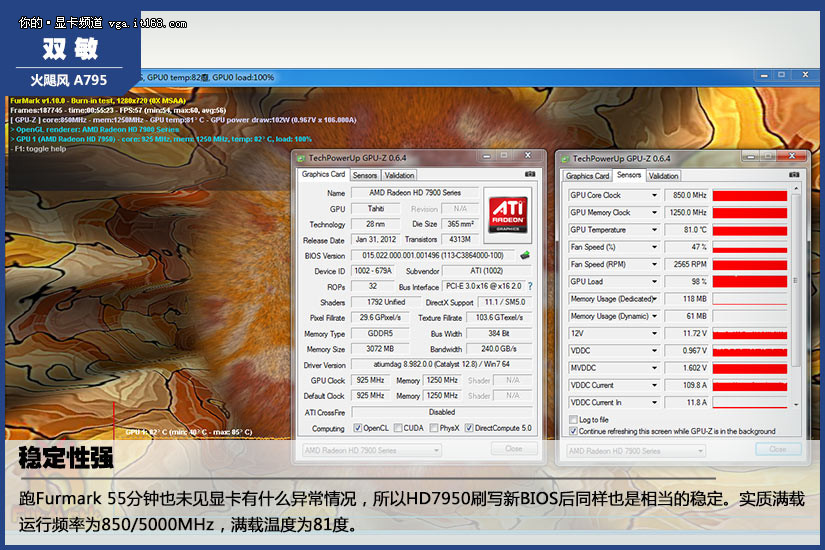
Task: Click the GPU-Z title icon in left window
Action: coord(301,158)
